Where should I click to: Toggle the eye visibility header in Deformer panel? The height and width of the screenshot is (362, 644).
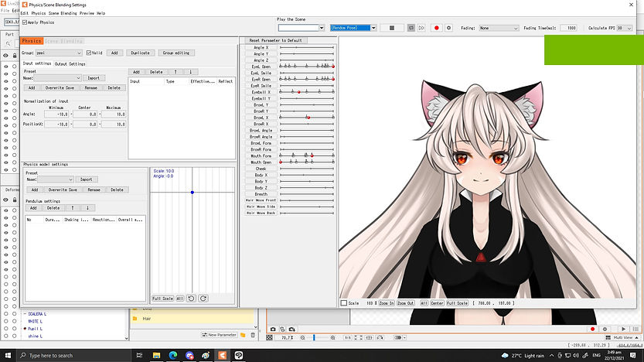pos(5,200)
